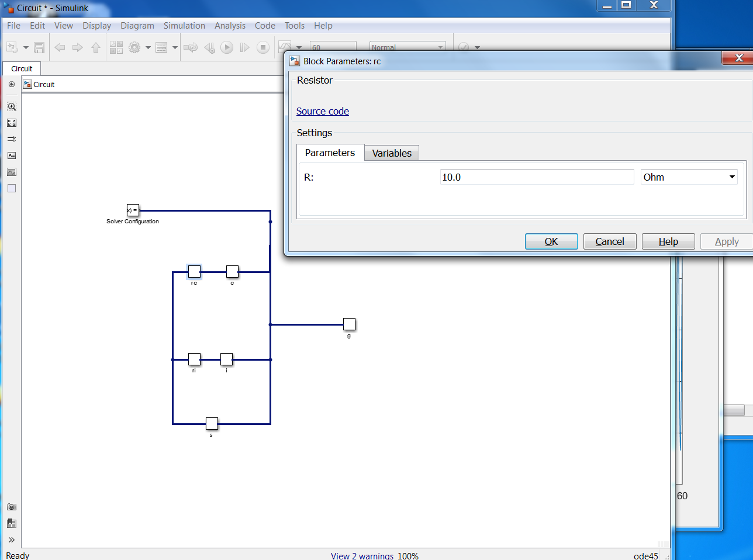
Task: Click the R resistance value field
Action: [537, 177]
